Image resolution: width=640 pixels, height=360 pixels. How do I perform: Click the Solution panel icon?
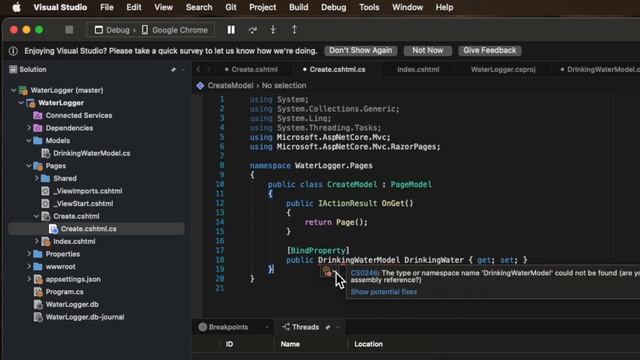pyautogui.click(x=13, y=69)
